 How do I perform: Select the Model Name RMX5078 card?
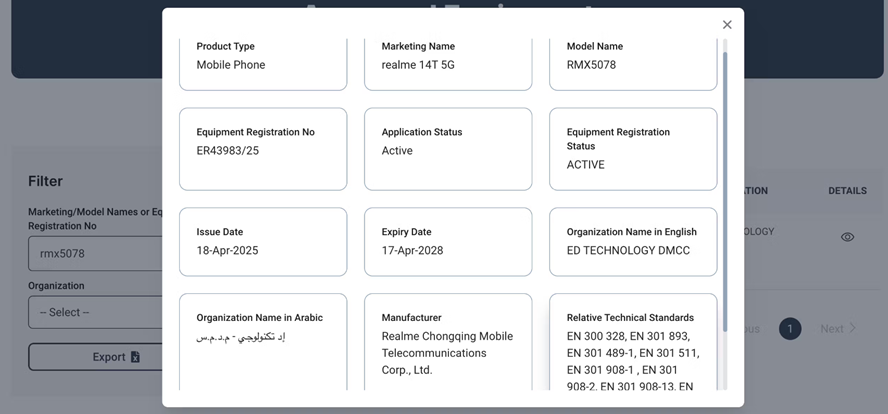coord(633,62)
